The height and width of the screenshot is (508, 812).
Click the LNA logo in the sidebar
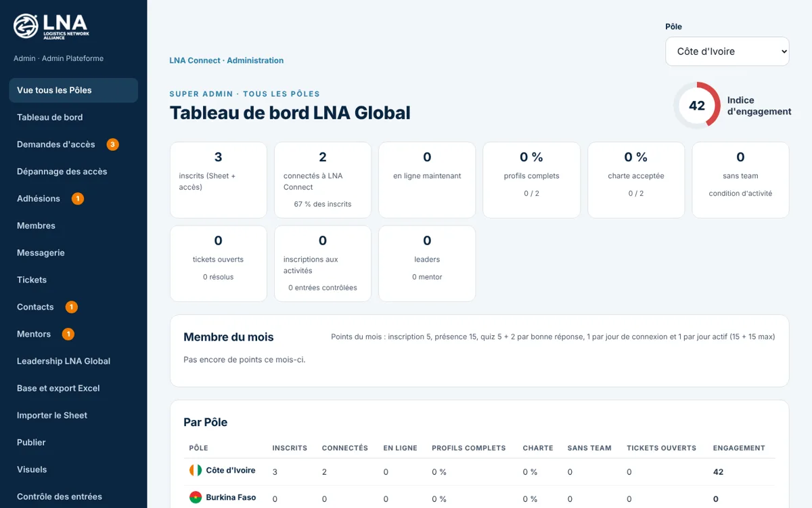[51, 26]
